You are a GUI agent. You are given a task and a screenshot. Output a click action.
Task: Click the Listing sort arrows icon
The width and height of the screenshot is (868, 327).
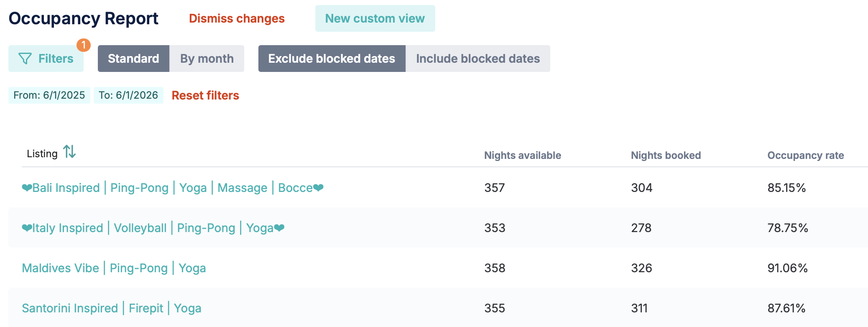[x=69, y=151]
